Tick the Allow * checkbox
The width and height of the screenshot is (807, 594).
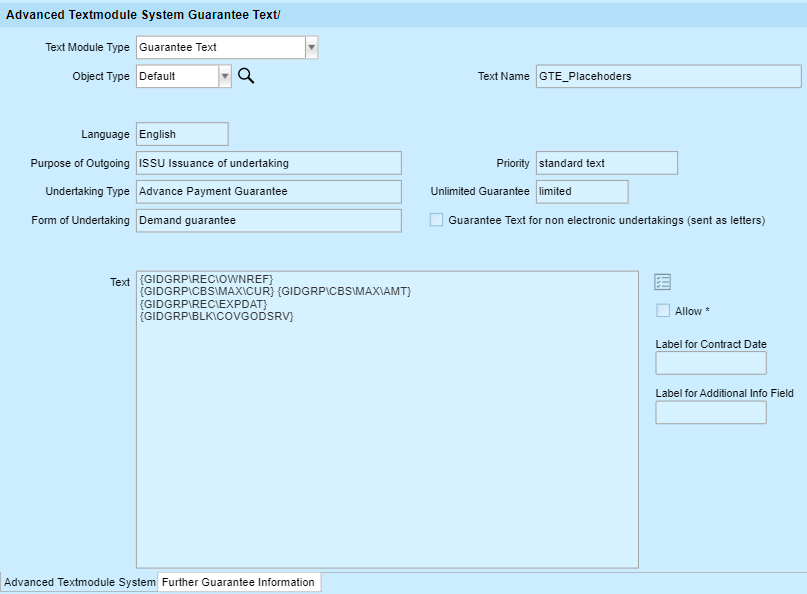[x=663, y=311]
